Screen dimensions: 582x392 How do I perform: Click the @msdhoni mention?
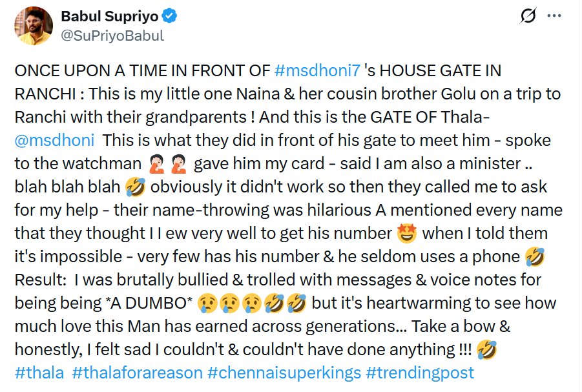(54, 139)
